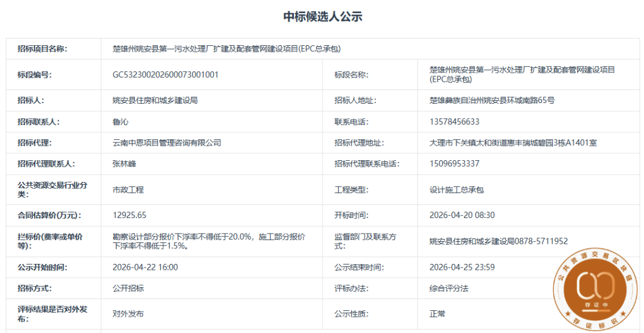Click the agency contact name 张林峰
644x333 pixels.
pos(124,164)
